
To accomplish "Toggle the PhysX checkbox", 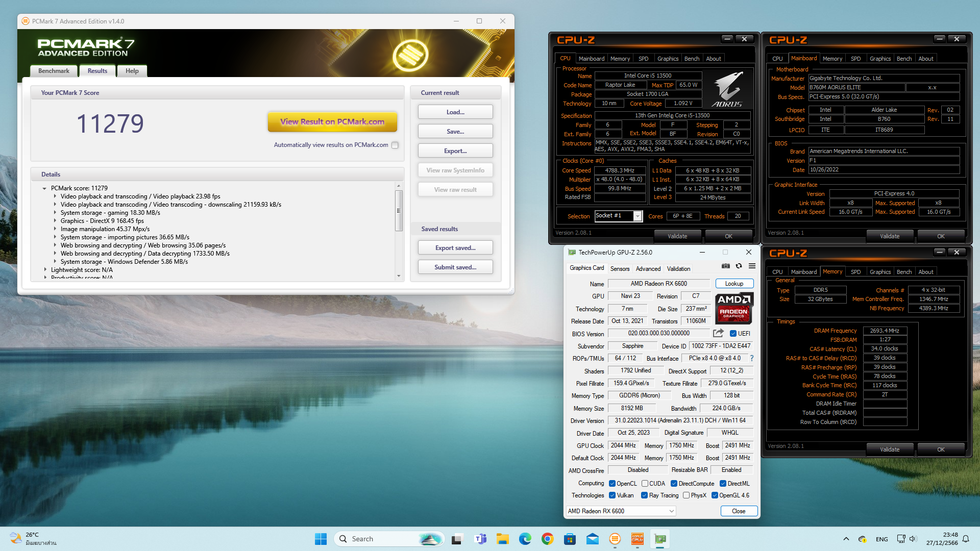I will pos(686,495).
